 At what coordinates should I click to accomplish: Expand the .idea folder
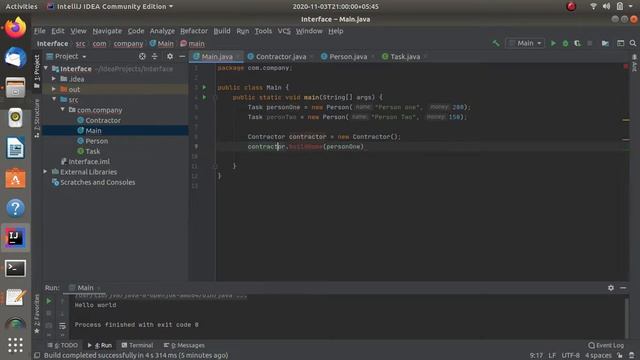pyautogui.click(x=54, y=79)
